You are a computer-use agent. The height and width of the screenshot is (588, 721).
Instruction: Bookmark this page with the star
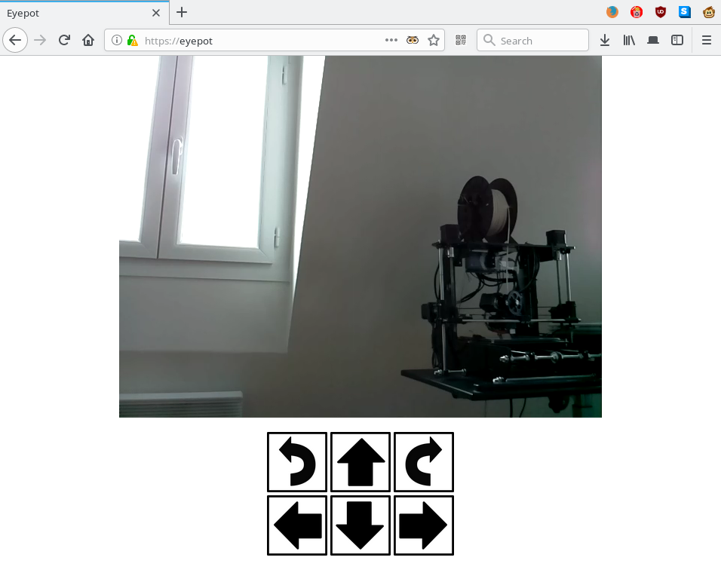(x=434, y=41)
